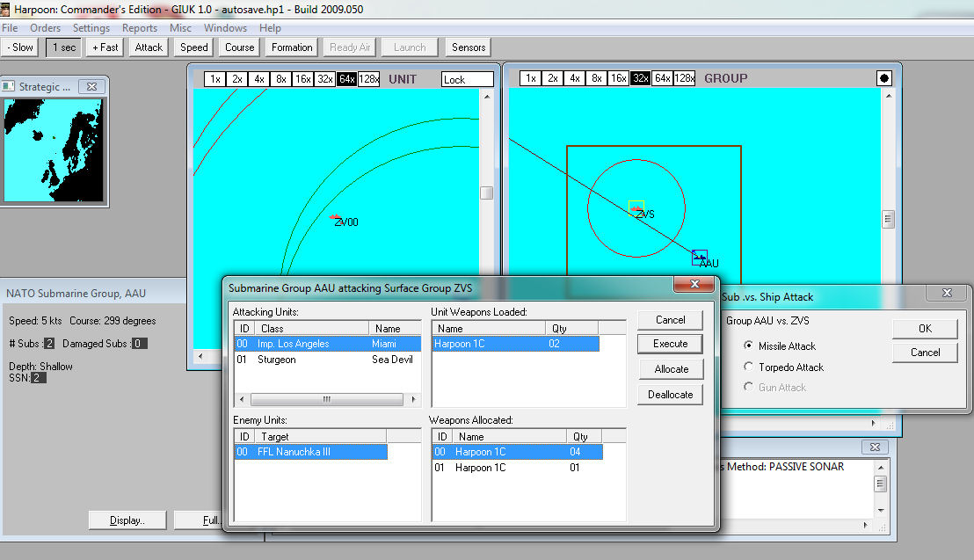This screenshot has height=560, width=974.
Task: Click the Speed toolbar button
Action: point(193,47)
